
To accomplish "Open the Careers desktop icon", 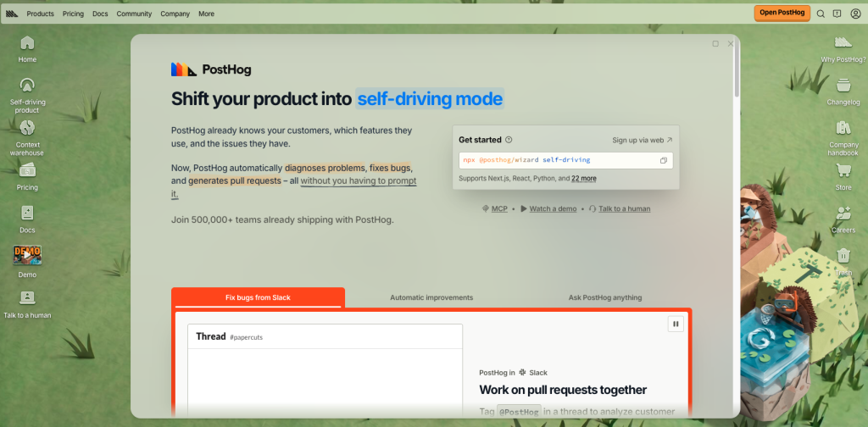I will pos(843,219).
